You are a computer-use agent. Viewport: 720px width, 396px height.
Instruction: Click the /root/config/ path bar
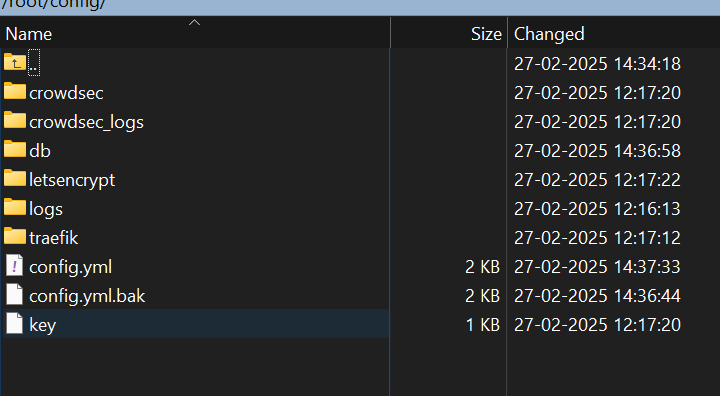point(360,6)
